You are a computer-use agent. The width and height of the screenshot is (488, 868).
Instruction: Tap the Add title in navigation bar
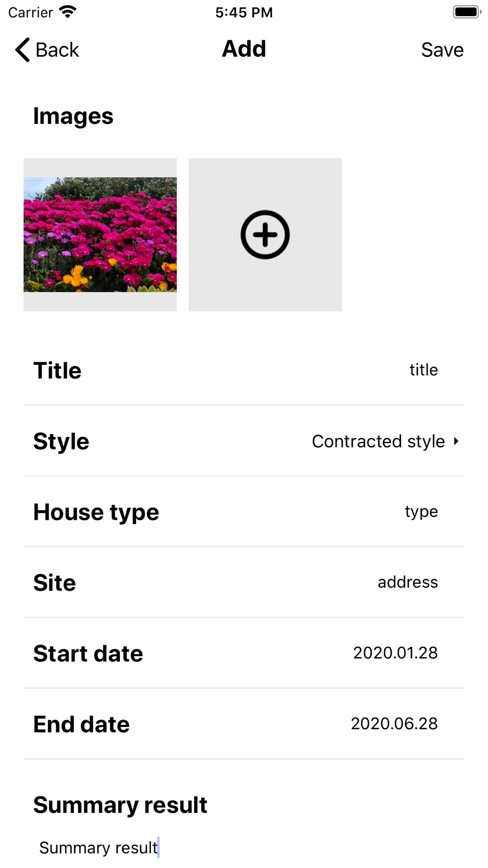coord(244,49)
